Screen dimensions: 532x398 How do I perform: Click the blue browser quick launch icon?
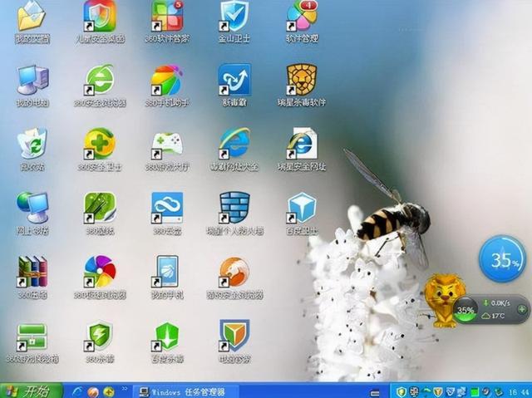pyautogui.click(x=77, y=391)
